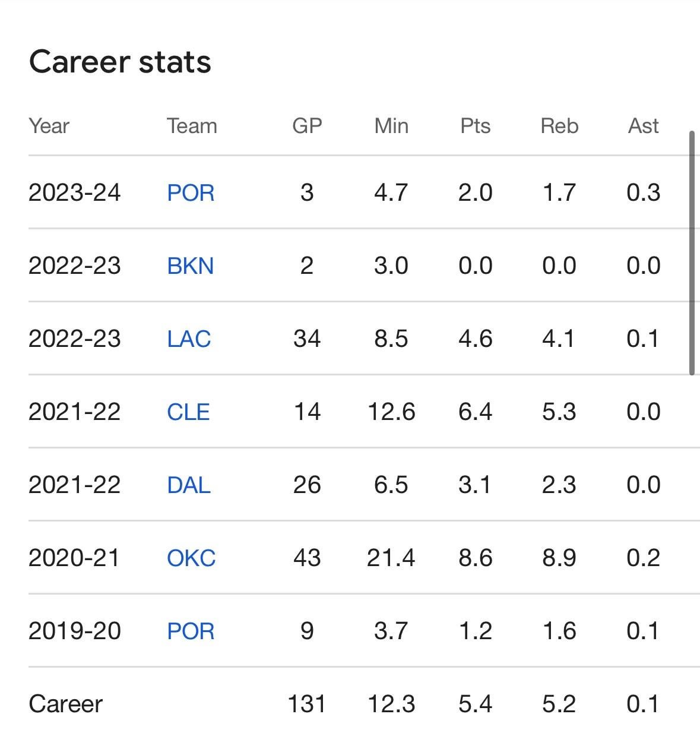This screenshot has width=700, height=736.
Task: Open the OKC team link
Action: [x=191, y=558]
